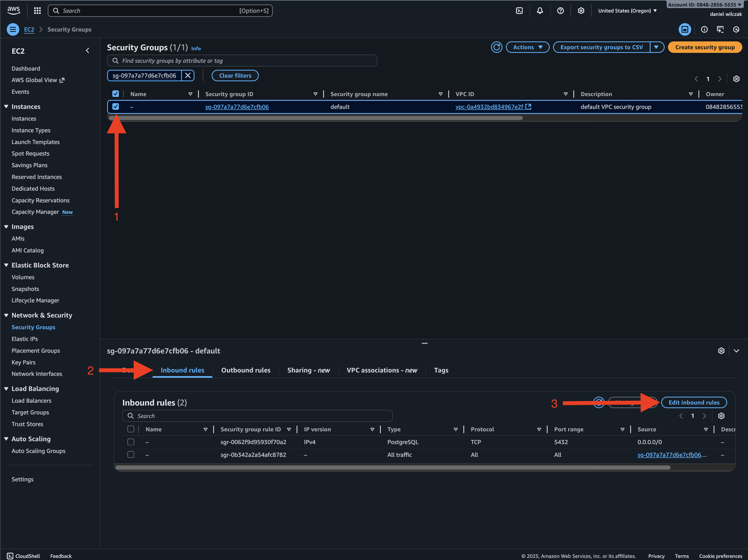Image resolution: width=748 pixels, height=560 pixels.
Task: Open the CloudShell terminal icon in top bar
Action: click(x=519, y=11)
